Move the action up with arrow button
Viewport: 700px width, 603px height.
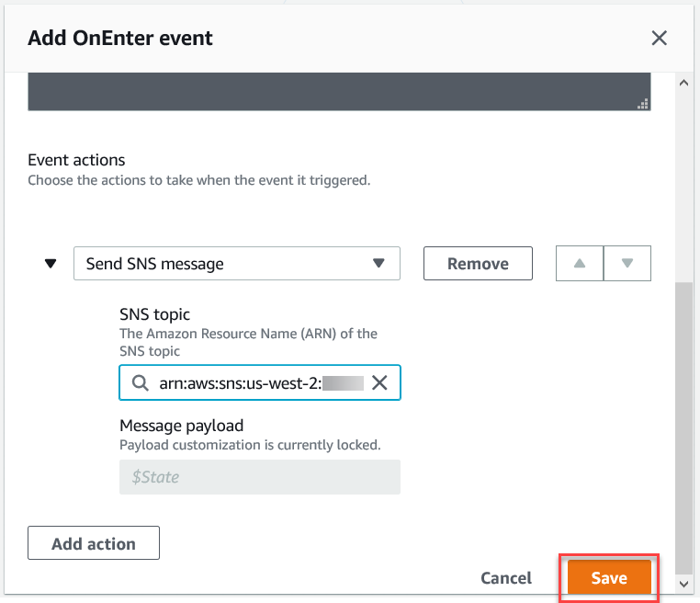coord(580,264)
